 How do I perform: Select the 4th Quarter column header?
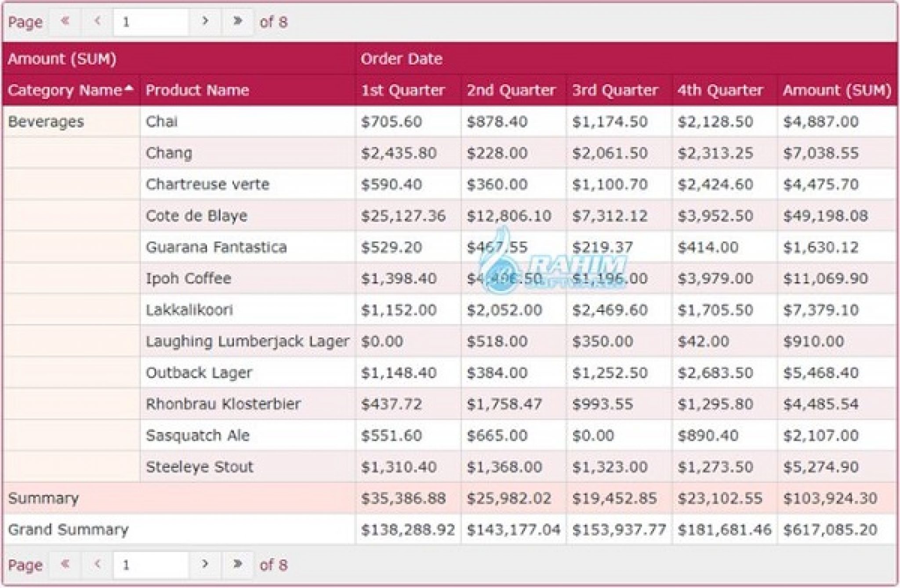point(720,91)
